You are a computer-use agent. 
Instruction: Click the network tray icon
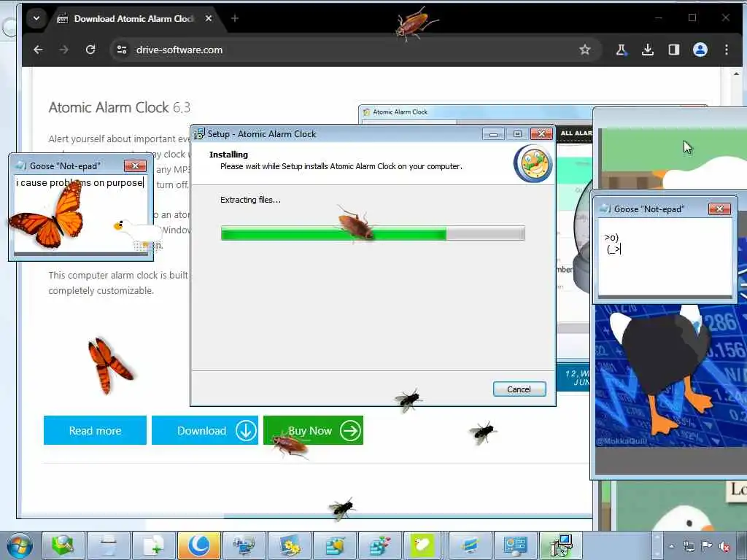coord(689,546)
